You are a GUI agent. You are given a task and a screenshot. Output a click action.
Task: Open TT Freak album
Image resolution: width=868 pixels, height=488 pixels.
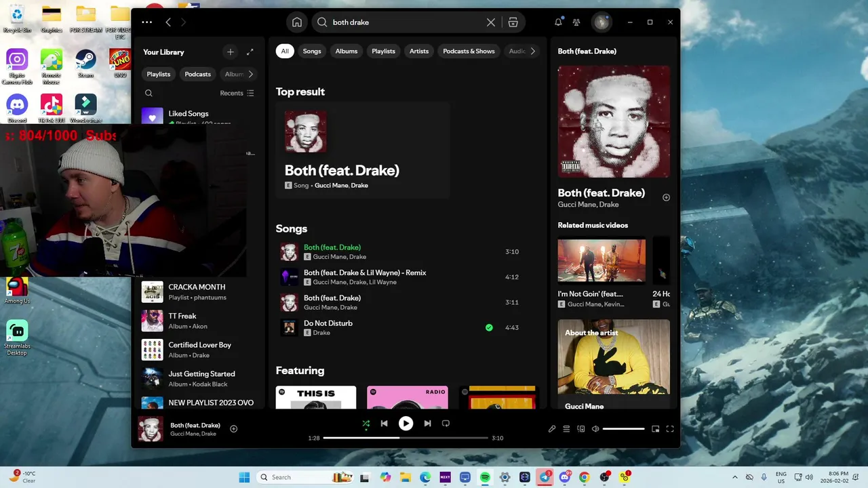[x=199, y=321]
